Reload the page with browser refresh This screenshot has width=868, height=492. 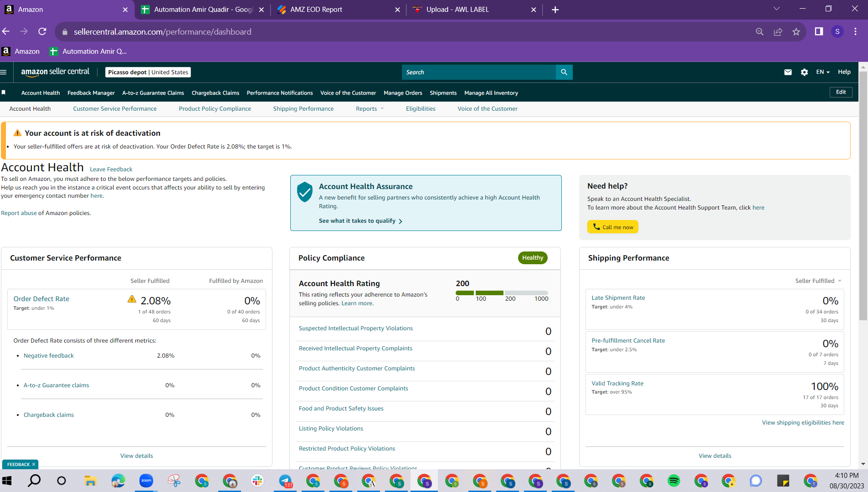coord(42,31)
